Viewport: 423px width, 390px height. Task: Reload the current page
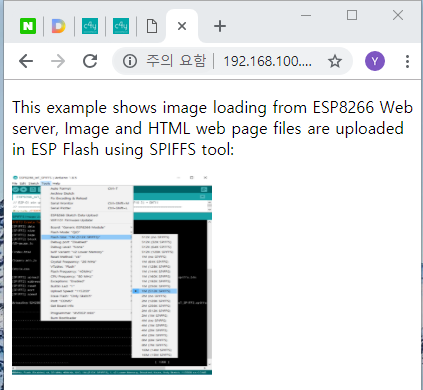click(90, 61)
